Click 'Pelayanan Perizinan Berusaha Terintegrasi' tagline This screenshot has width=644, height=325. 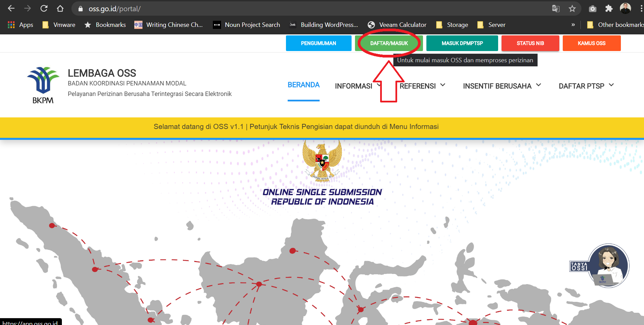(150, 94)
